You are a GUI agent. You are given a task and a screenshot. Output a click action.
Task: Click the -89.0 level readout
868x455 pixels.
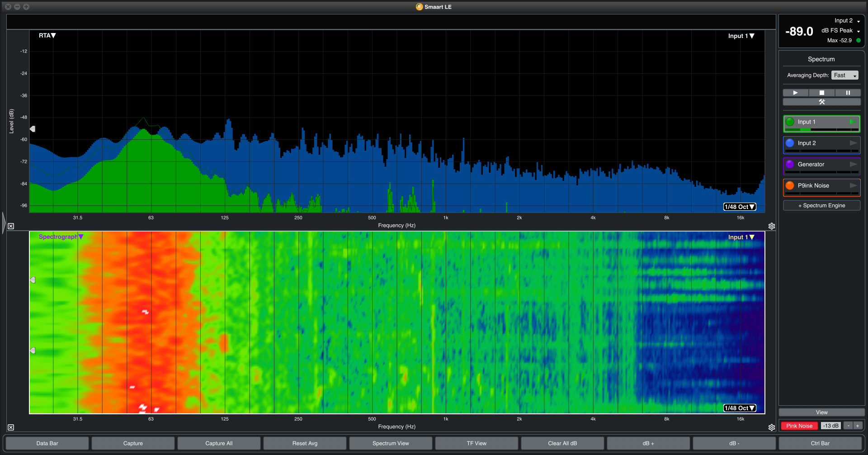799,31
